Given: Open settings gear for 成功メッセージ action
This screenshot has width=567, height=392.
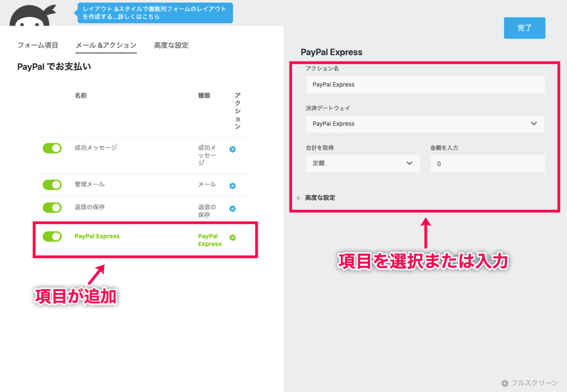Looking at the screenshot, I should coord(233,150).
